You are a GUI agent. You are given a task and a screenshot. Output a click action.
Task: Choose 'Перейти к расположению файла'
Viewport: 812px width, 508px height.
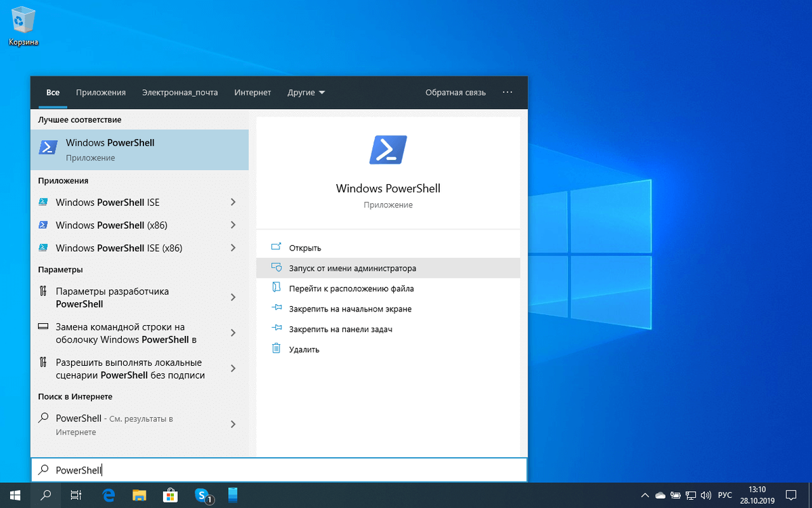pos(388,289)
